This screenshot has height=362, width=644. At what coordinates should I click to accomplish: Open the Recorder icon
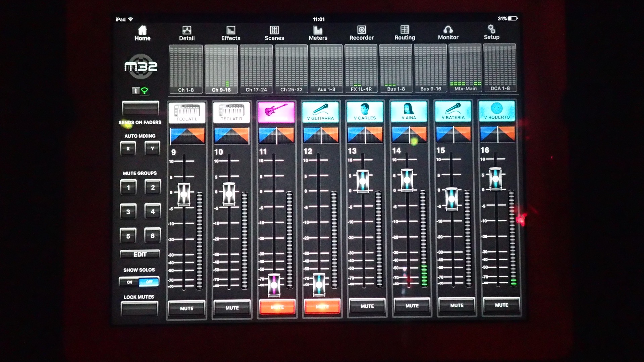pyautogui.click(x=361, y=30)
